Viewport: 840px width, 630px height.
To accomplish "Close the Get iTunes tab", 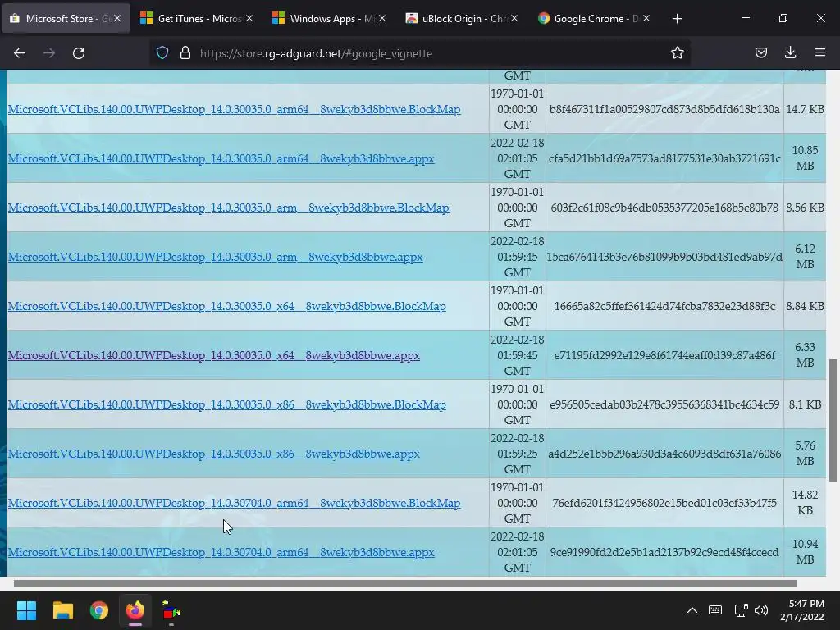I will tap(249, 18).
